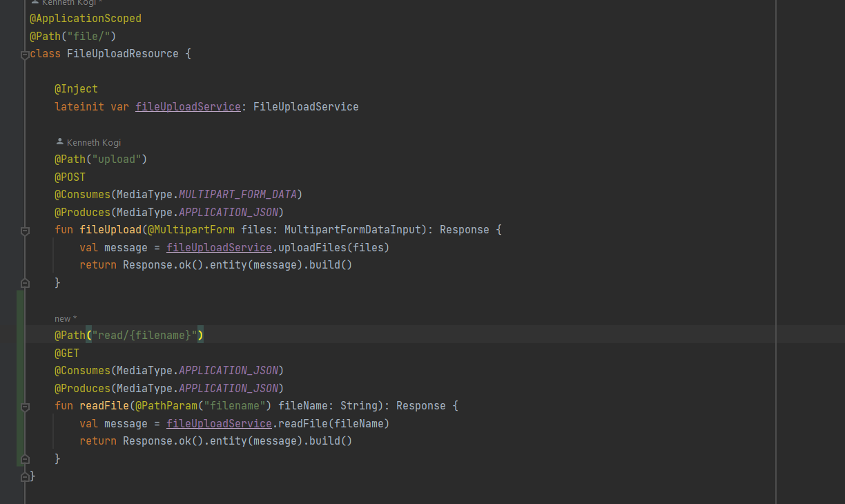Viewport: 845px width, 504px height.
Task: Collapse the readFile function body
Action: [24, 407]
